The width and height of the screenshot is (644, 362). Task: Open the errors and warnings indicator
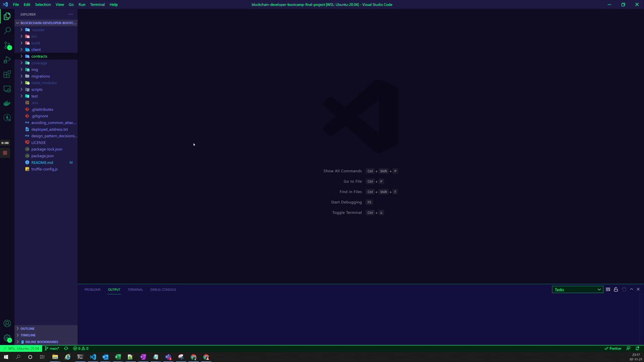pyautogui.click(x=80, y=348)
